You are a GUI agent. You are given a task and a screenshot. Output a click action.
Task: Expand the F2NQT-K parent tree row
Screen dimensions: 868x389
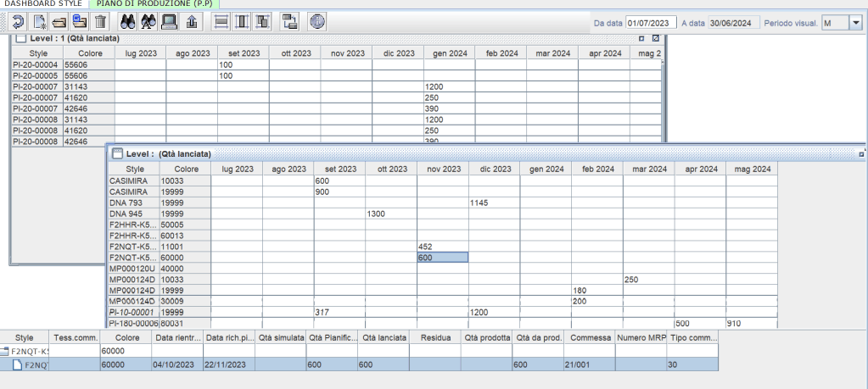click(x=5, y=350)
